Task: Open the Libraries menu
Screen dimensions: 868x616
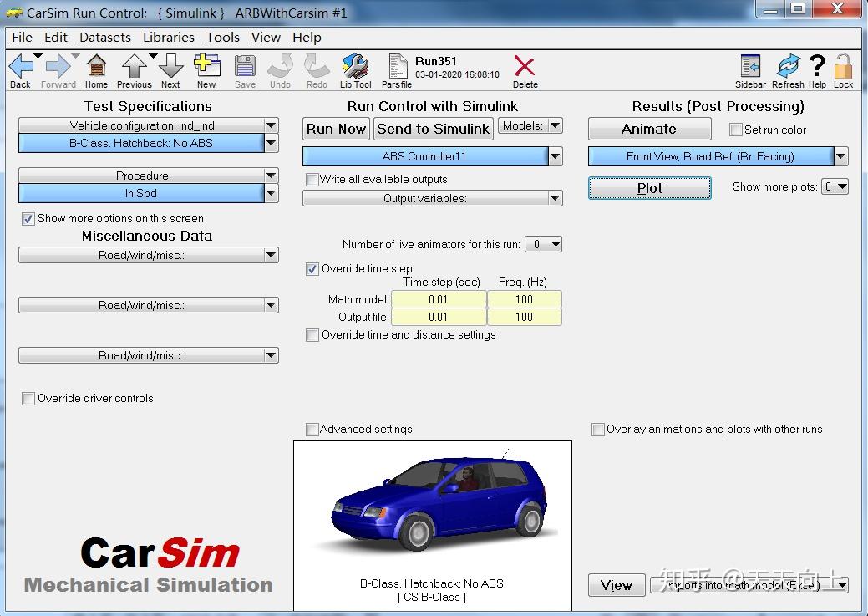Action: pos(168,38)
